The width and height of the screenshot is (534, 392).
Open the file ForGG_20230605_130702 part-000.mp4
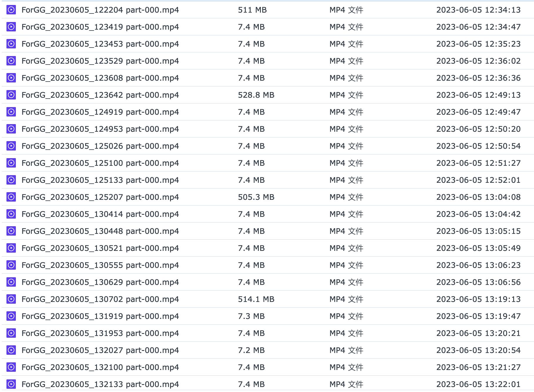point(100,299)
